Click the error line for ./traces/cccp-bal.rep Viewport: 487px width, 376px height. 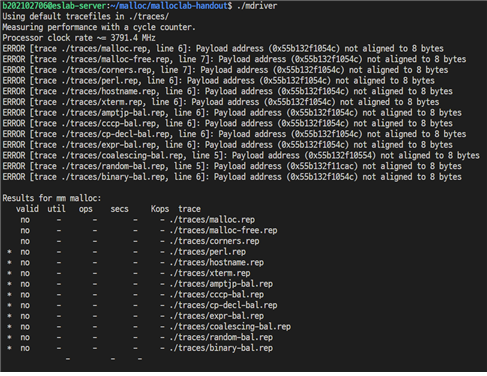coord(228,123)
